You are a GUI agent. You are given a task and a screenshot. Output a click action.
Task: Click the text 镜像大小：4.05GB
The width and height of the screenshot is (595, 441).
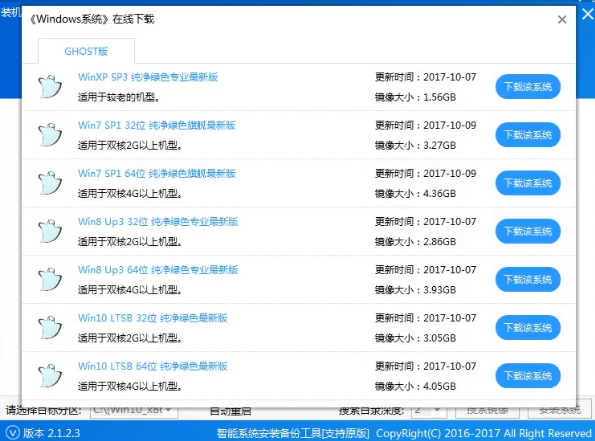(x=416, y=386)
